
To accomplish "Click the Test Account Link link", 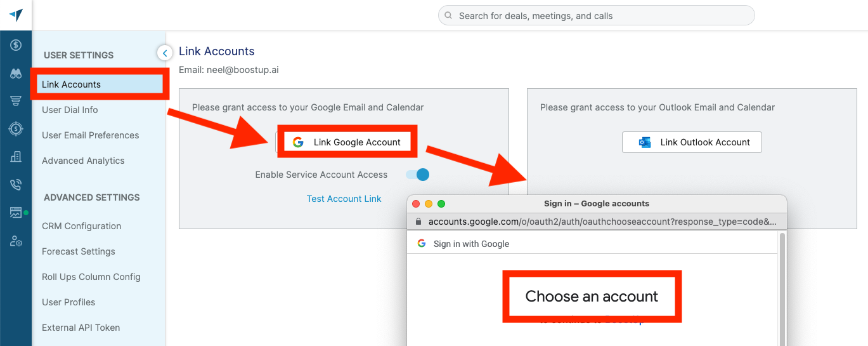I will click(344, 199).
